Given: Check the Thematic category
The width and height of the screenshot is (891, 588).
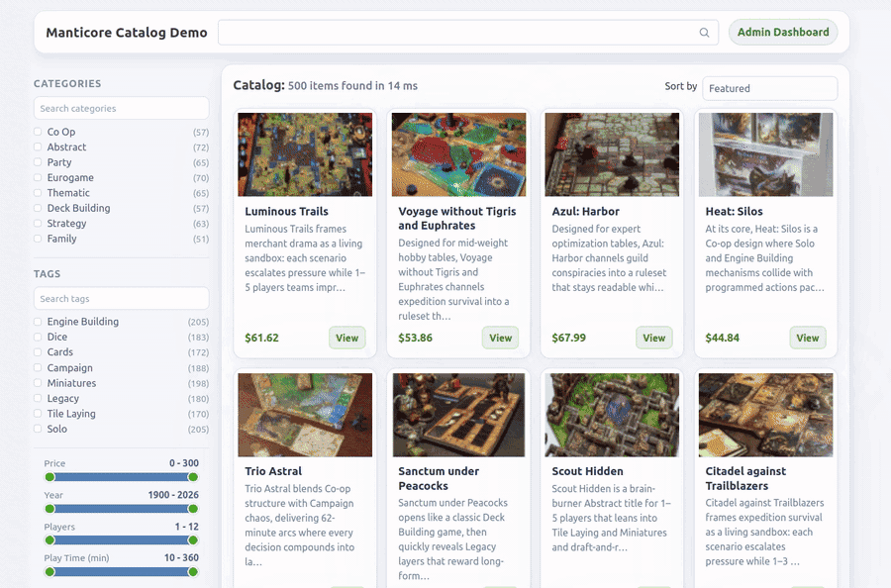Looking at the screenshot, I should point(38,193).
